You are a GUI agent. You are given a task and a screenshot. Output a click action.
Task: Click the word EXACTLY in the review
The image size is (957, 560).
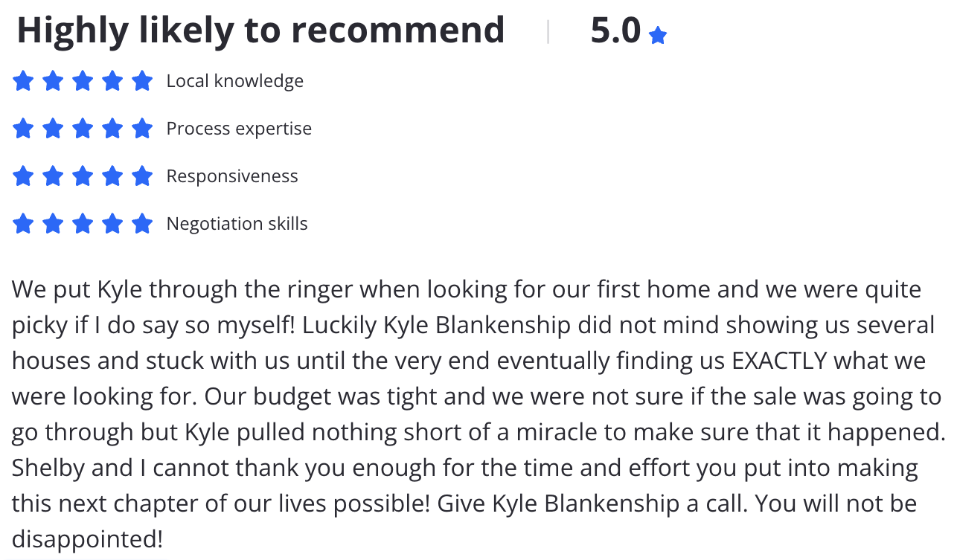(780, 361)
